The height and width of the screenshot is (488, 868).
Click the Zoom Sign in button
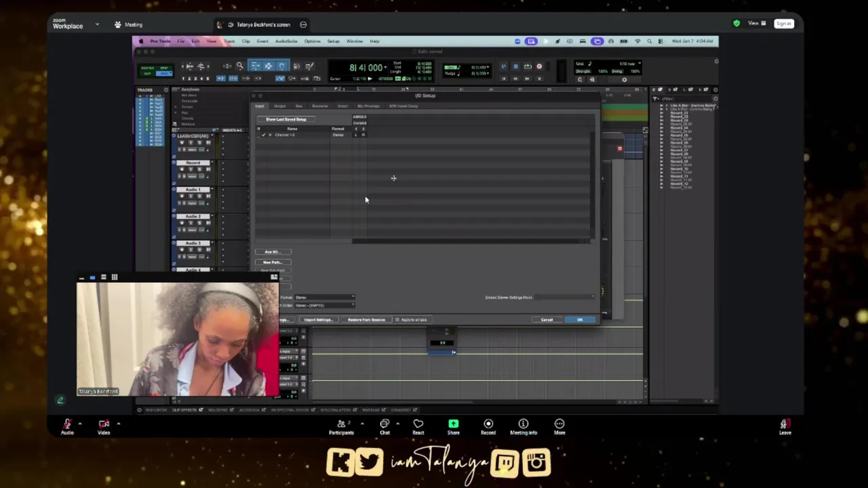(783, 24)
